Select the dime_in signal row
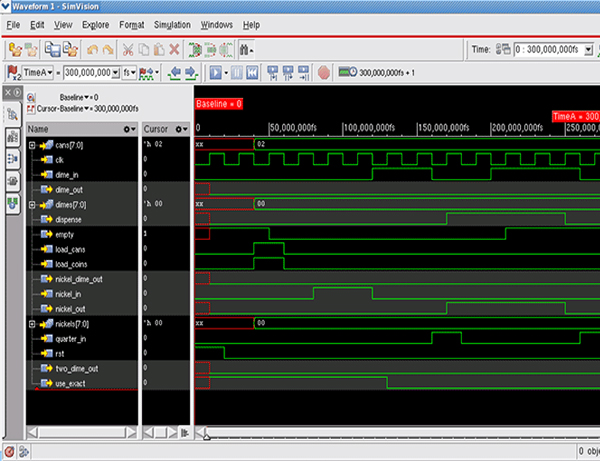The width and height of the screenshot is (600, 461). point(82,175)
